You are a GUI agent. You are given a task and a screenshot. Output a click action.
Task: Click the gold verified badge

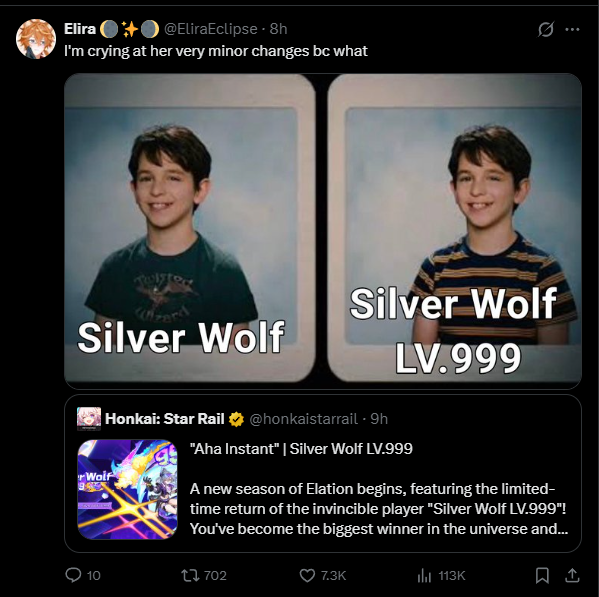click(236, 419)
